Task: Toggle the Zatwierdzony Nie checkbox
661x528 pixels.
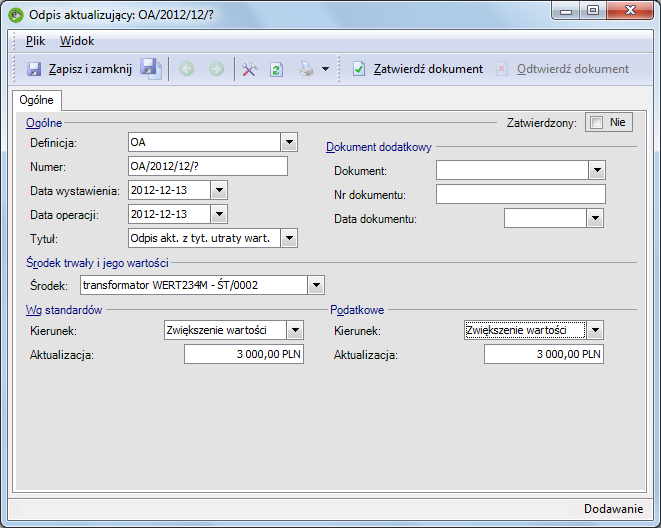Action: point(597,123)
